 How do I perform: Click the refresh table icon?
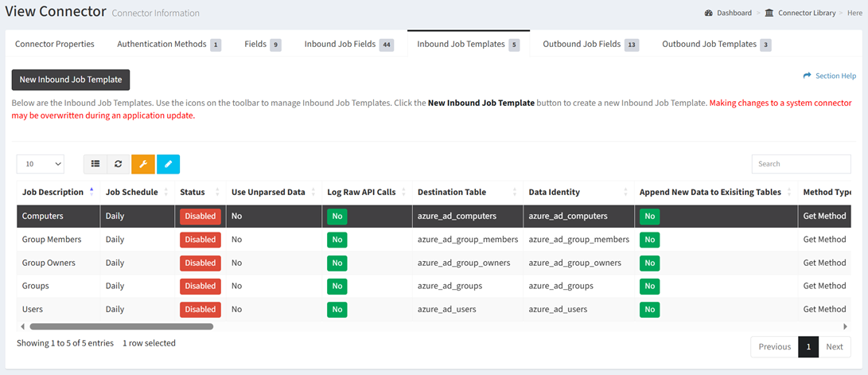(x=119, y=164)
